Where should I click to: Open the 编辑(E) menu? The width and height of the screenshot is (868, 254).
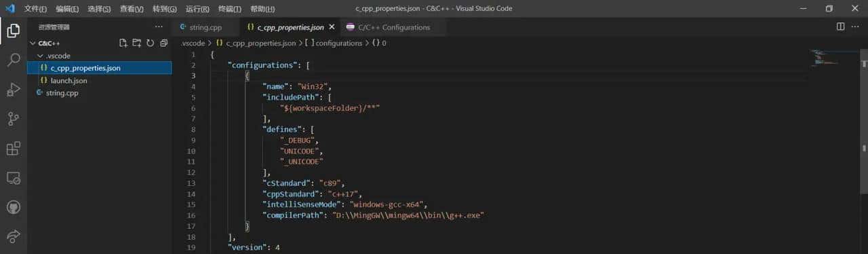(x=67, y=9)
